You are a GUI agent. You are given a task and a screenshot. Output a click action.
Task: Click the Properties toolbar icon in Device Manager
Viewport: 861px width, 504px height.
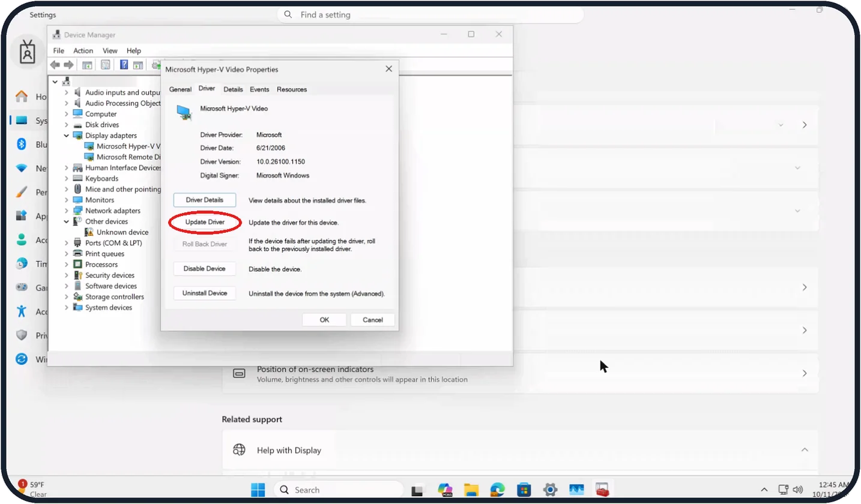(105, 65)
